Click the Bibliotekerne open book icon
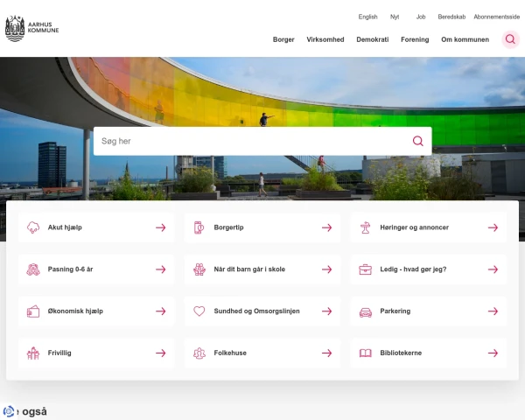The image size is (525, 420). pyautogui.click(x=365, y=353)
